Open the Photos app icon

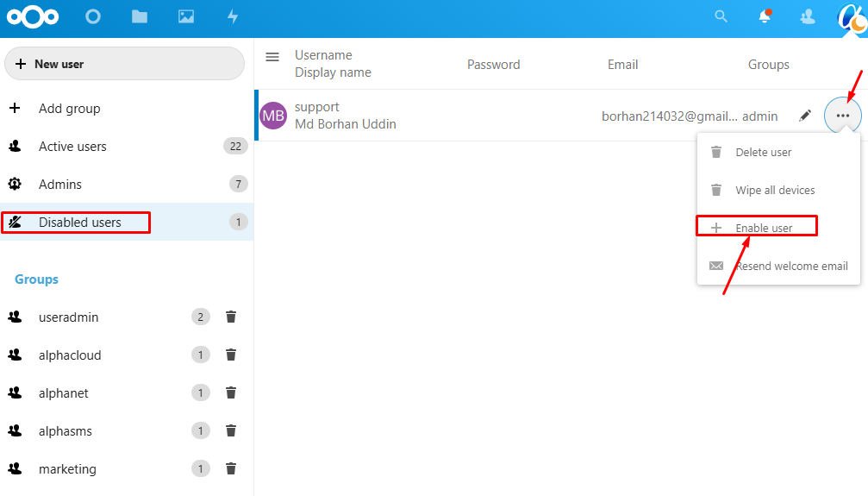186,16
